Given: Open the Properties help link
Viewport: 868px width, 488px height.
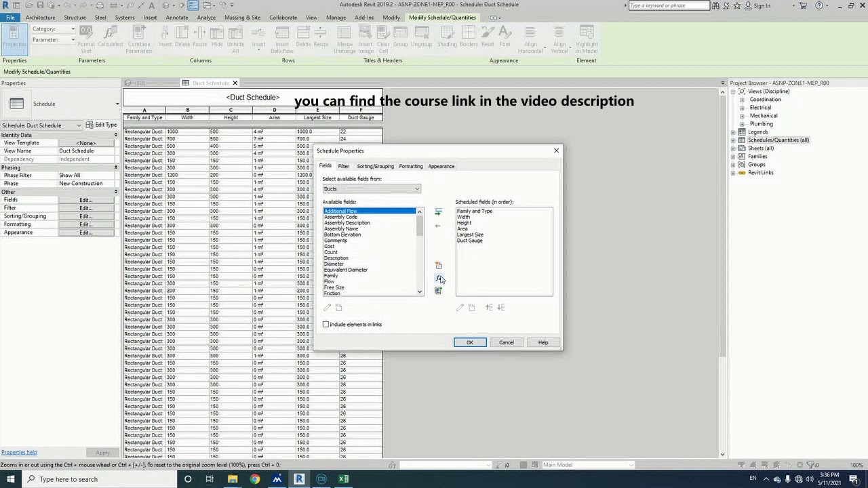Looking at the screenshot, I should coord(19,453).
